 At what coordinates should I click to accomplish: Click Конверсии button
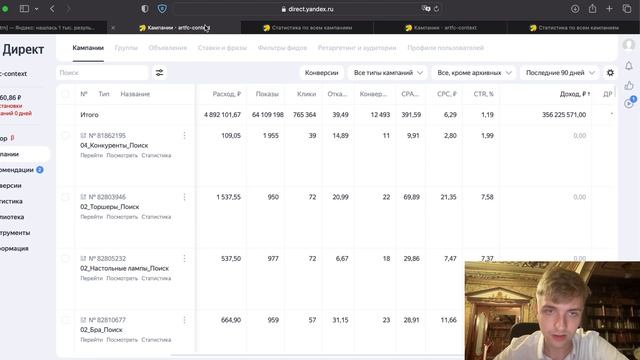pos(322,73)
